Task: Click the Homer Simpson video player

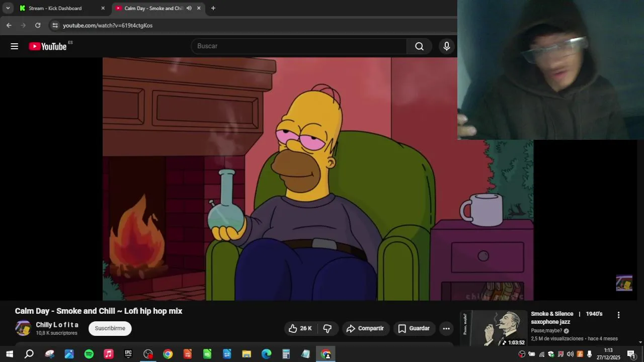Action: pos(318,179)
